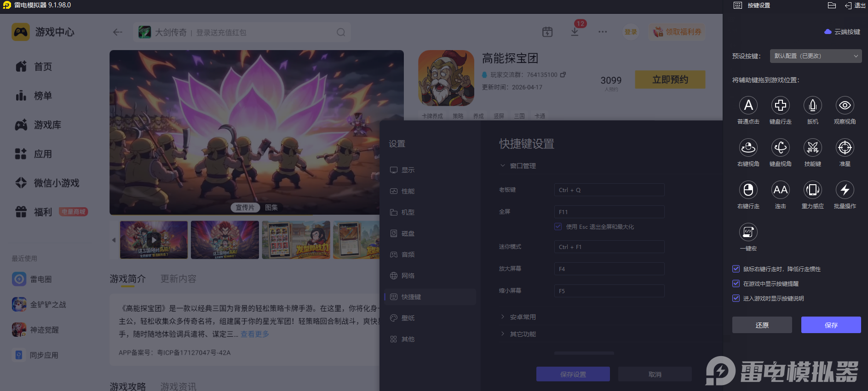The image size is (868, 391).
Task: Open 磁盘 settings category
Action: click(430, 233)
